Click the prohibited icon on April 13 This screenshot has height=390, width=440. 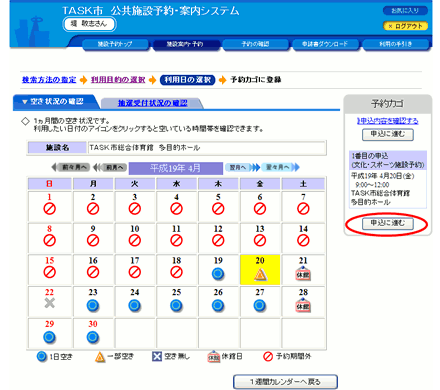coord(260,240)
